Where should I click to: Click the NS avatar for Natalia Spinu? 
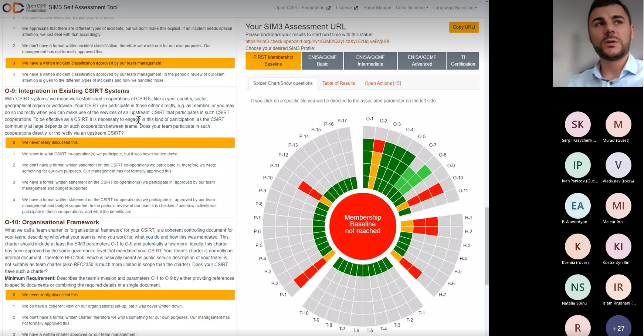click(x=578, y=287)
